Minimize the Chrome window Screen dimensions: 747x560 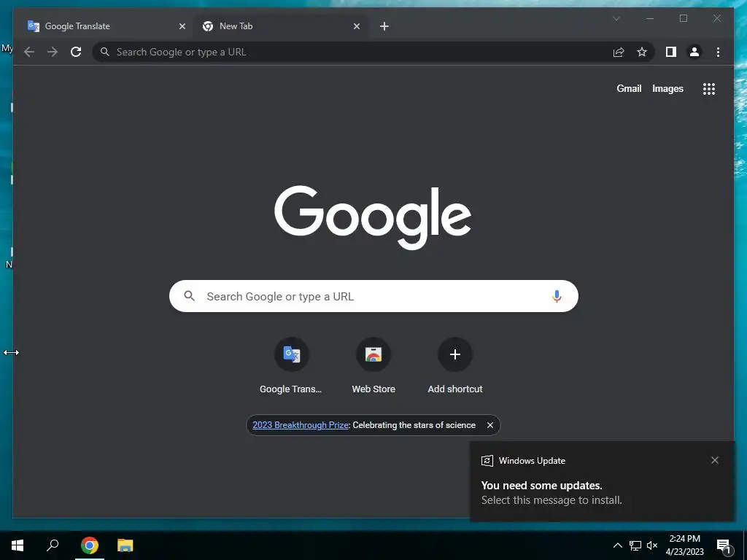tap(650, 18)
